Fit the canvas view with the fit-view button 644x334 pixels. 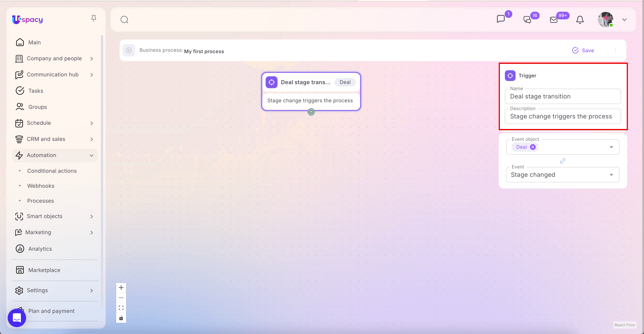[x=121, y=308]
